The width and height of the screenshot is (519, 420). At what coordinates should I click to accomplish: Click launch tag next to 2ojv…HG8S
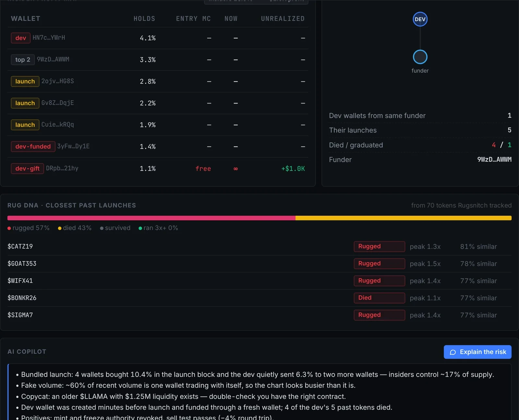pos(25,81)
